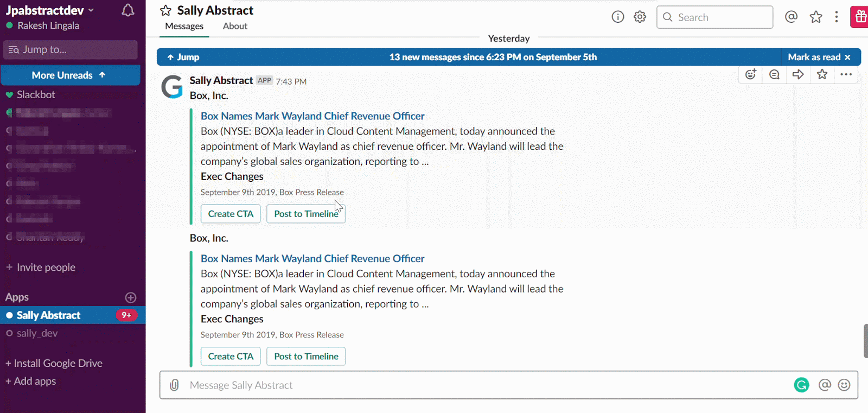Screen dimensions: 868x413
Task: Click the notifications bell icon
Action: 127,10
